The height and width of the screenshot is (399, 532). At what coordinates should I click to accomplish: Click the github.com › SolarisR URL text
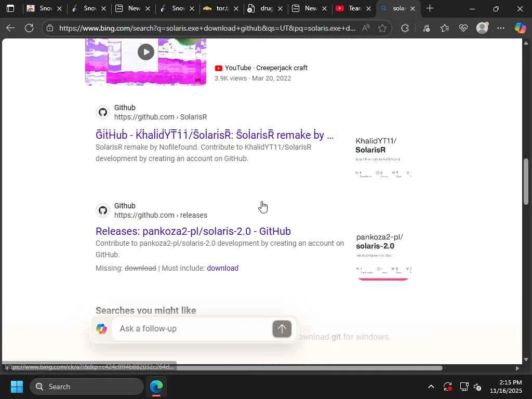[x=161, y=117]
